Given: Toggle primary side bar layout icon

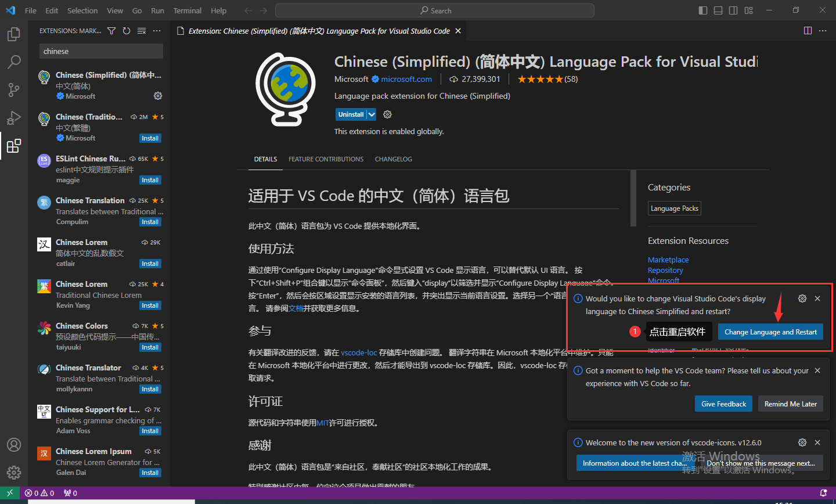Looking at the screenshot, I should tap(703, 10).
